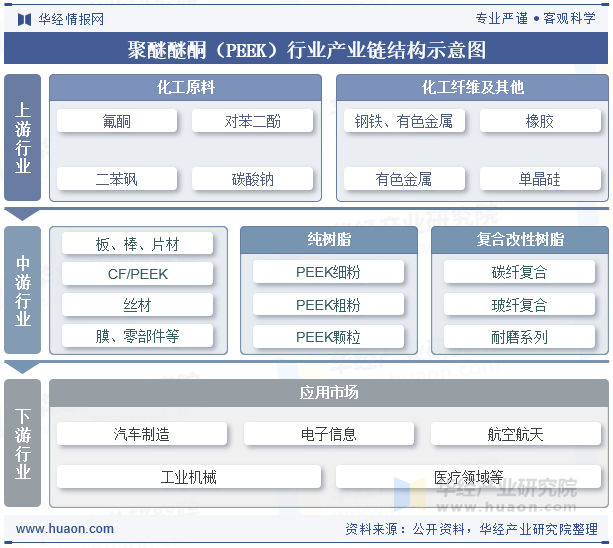Click the 单晶硅 box
This screenshot has height=548, width=613.
coord(540,179)
